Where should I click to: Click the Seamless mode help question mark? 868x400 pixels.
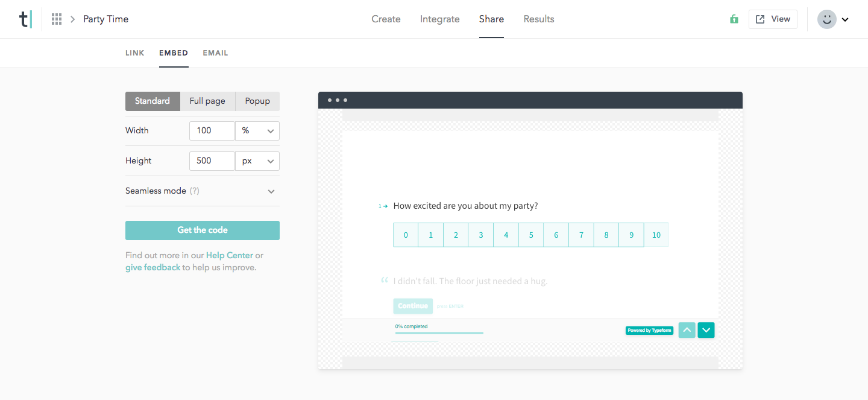[x=194, y=191]
